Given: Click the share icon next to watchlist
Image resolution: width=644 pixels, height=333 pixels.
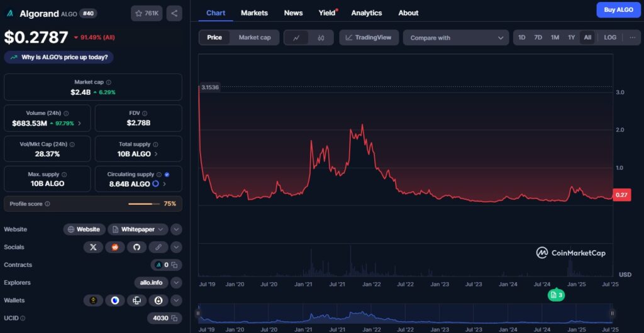Looking at the screenshot, I should 175,13.
